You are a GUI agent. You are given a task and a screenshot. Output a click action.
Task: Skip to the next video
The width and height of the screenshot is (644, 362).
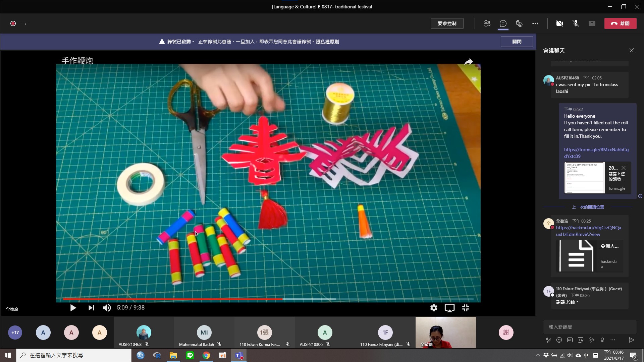91,308
